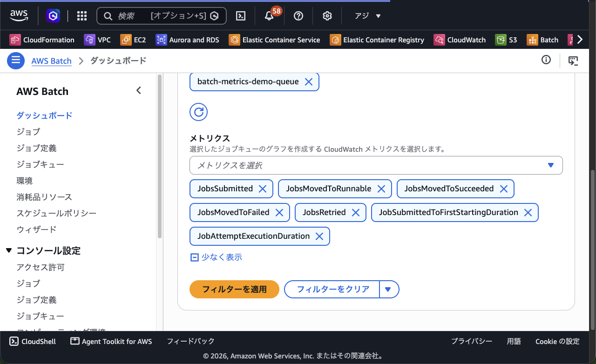This screenshot has height=364, width=596.
Task: Remove JobAttemptExecutionDuration metric chip
Action: 319,236
